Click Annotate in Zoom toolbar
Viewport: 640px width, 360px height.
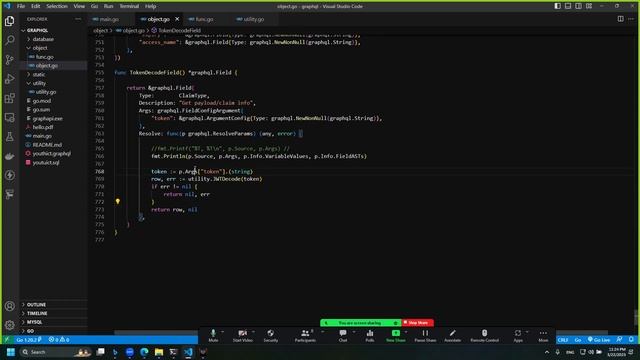(x=452, y=336)
